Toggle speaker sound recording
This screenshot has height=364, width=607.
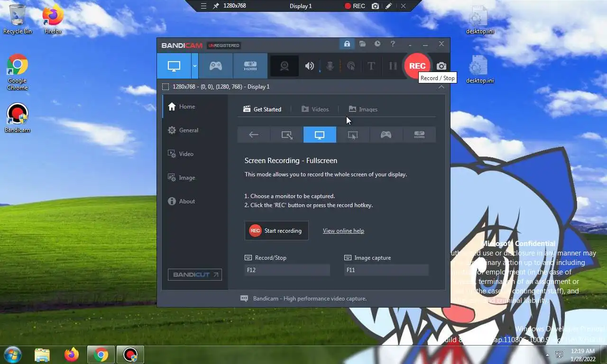tap(310, 66)
